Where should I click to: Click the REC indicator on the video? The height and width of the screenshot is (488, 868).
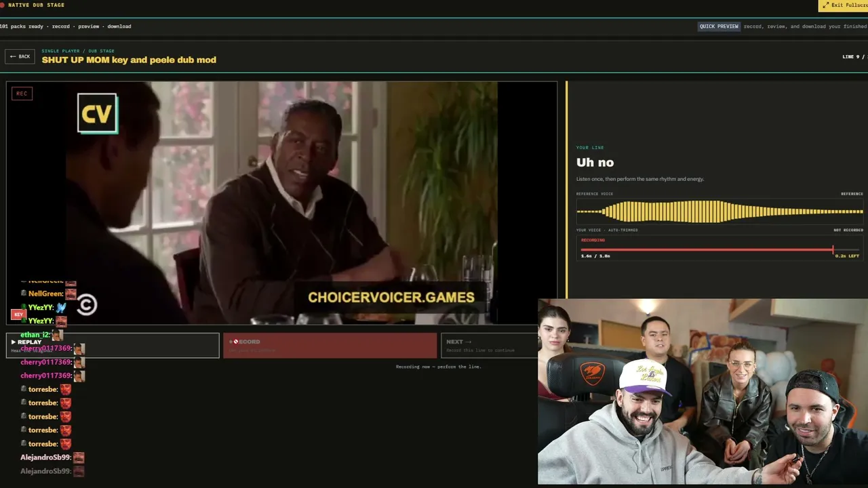tap(22, 94)
